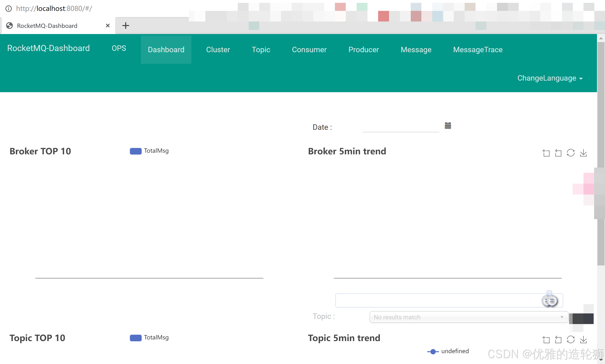Open the Date calendar picker icon

pos(448,126)
